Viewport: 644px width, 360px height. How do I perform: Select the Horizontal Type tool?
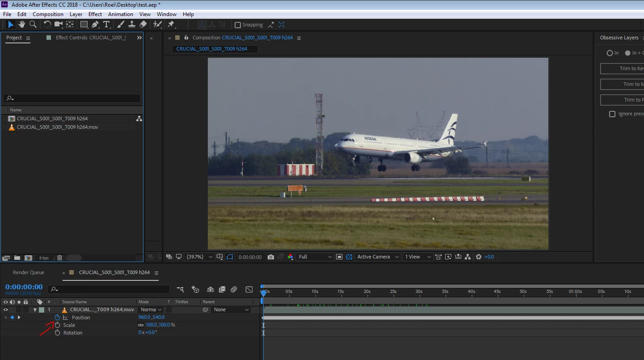(106, 25)
